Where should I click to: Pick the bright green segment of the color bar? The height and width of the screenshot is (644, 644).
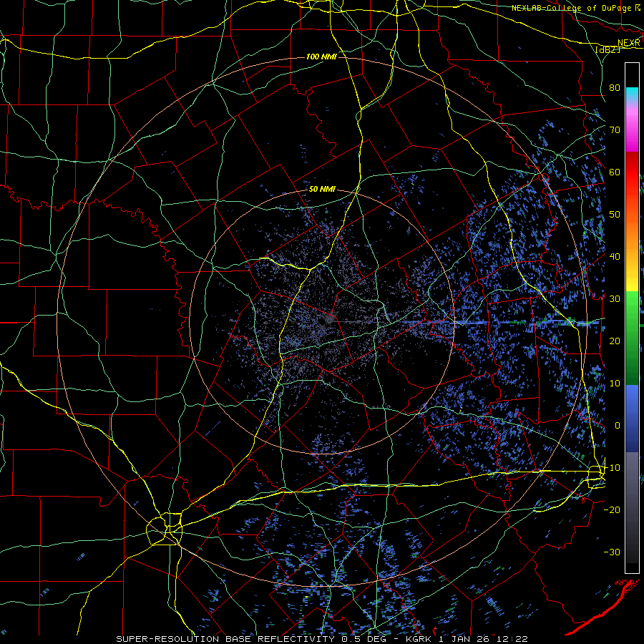[632, 306]
